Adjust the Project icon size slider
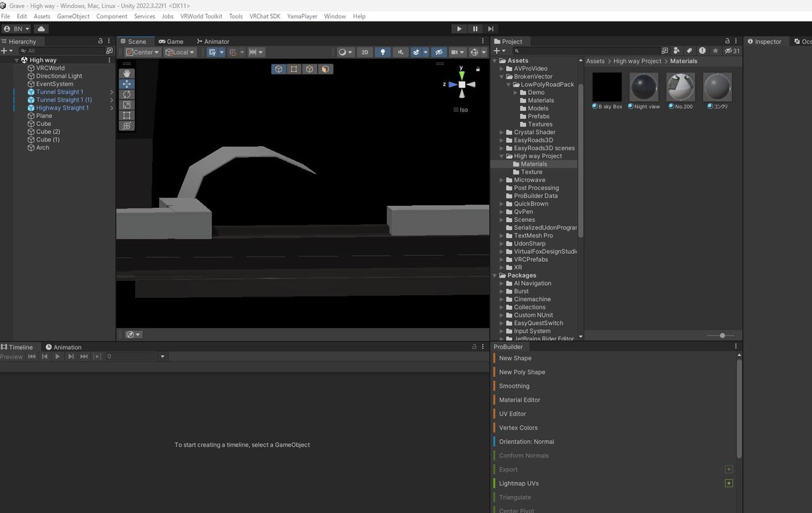 723,336
